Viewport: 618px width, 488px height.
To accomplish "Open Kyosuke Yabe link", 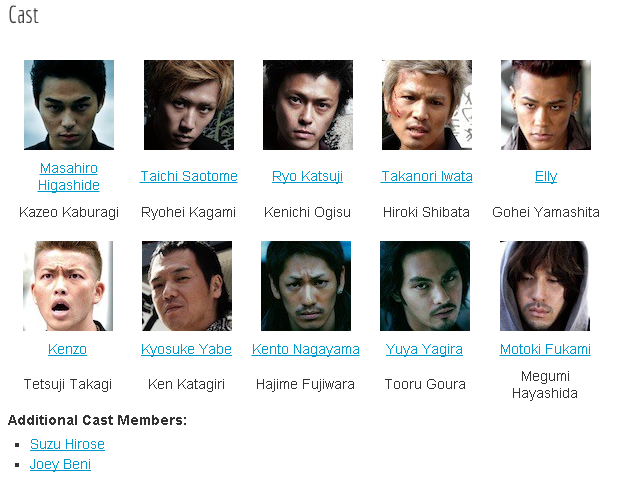I will (186, 349).
